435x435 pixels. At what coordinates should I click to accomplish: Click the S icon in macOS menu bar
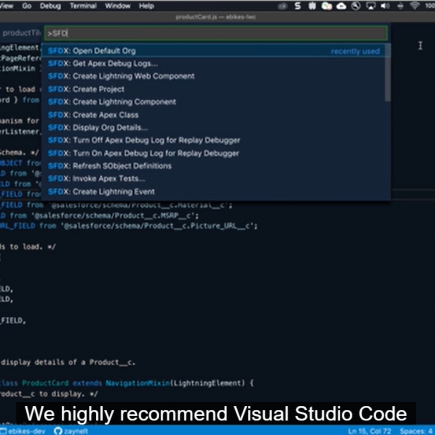tap(298, 6)
